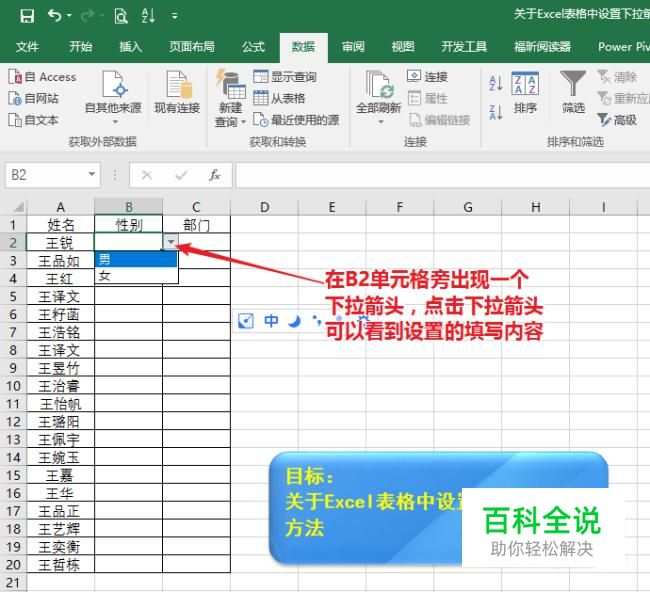The width and height of the screenshot is (650, 592).
Task: Switch to the 页面布局 ribbon tab
Action: click(x=192, y=46)
